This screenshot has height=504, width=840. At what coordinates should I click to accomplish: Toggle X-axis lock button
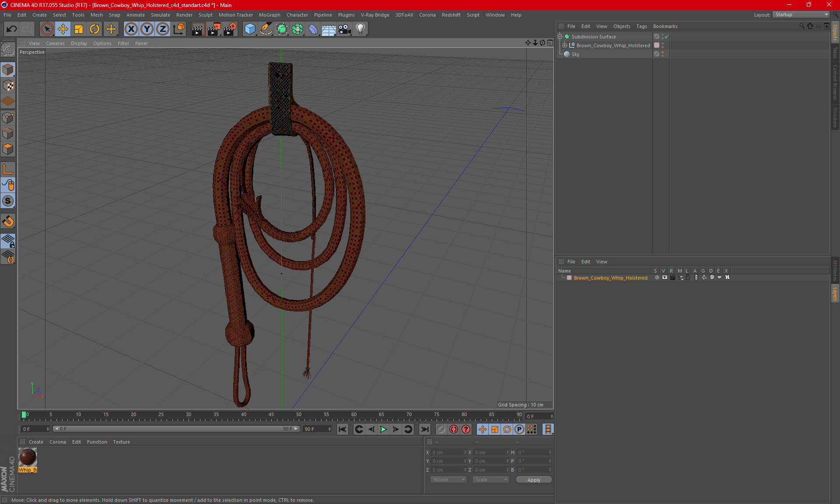click(131, 29)
